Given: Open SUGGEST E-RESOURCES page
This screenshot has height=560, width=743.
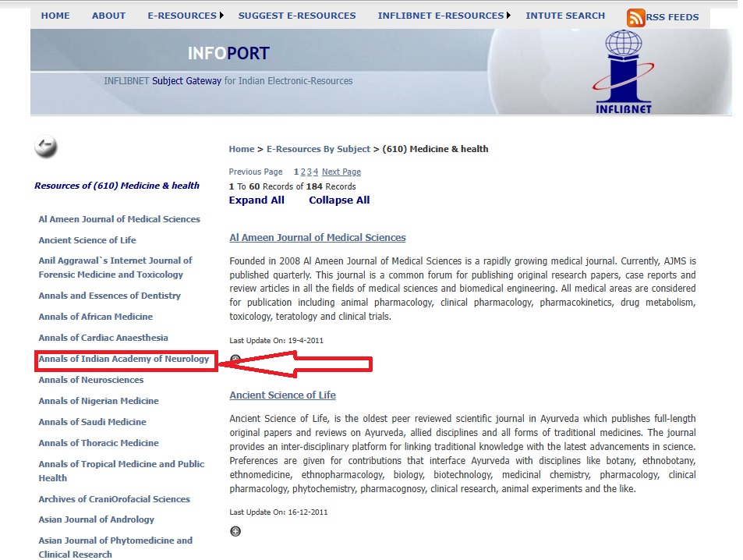Looking at the screenshot, I should (x=297, y=16).
